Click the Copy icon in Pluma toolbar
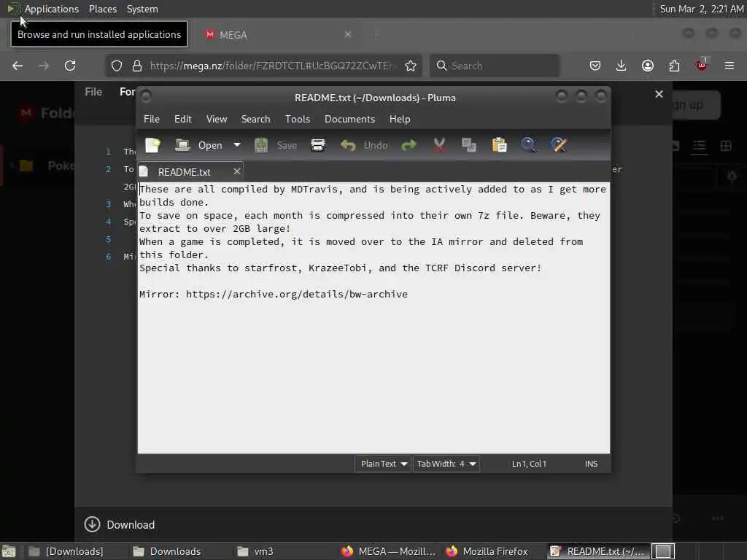 pos(469,145)
